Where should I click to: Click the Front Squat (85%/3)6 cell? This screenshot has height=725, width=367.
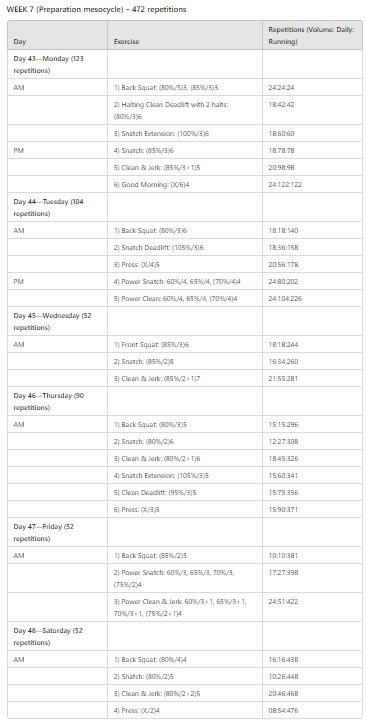tap(185, 344)
